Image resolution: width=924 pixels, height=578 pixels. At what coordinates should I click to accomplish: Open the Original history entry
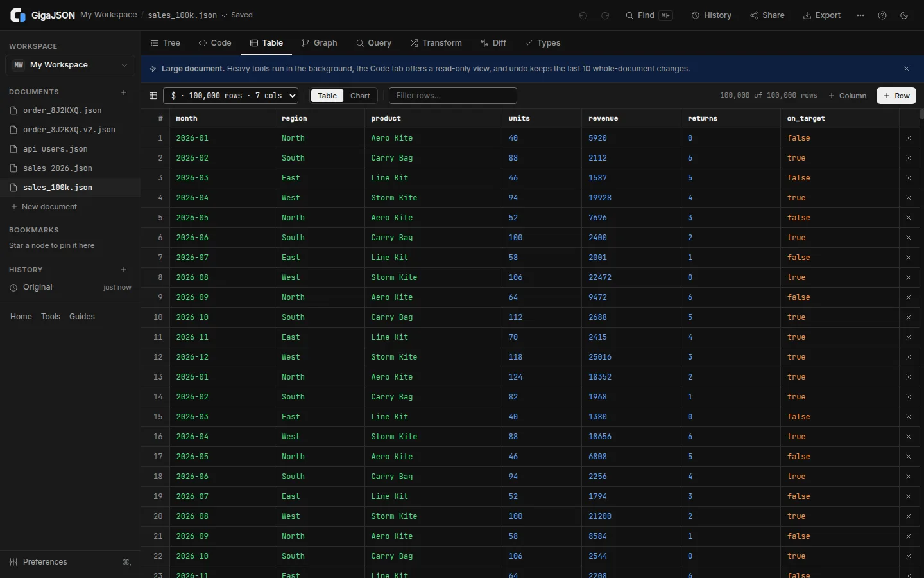click(71, 287)
